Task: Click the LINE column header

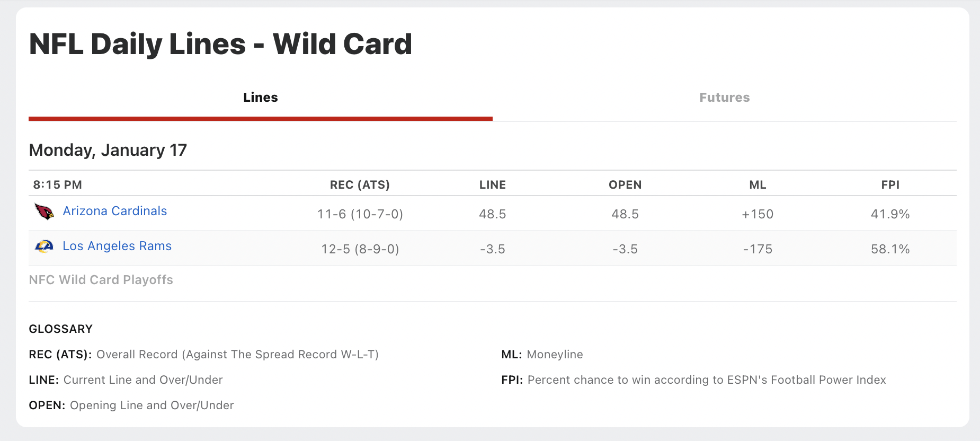Action: (x=493, y=185)
